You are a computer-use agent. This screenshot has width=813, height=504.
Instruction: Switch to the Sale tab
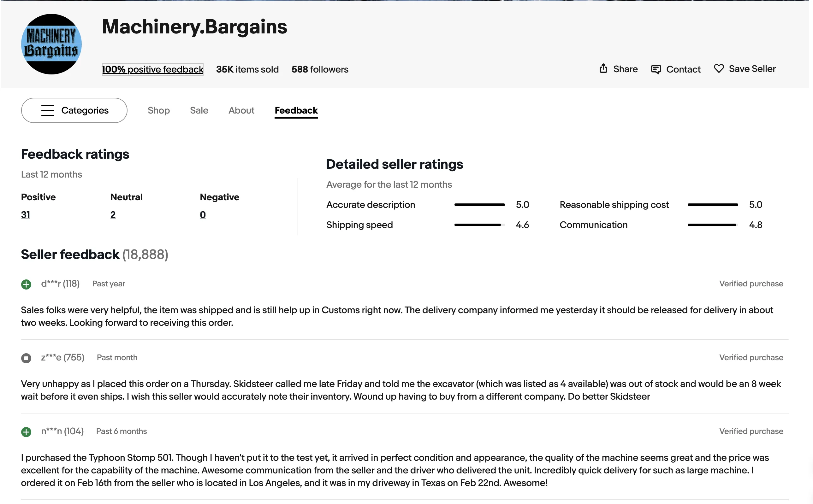(x=199, y=110)
